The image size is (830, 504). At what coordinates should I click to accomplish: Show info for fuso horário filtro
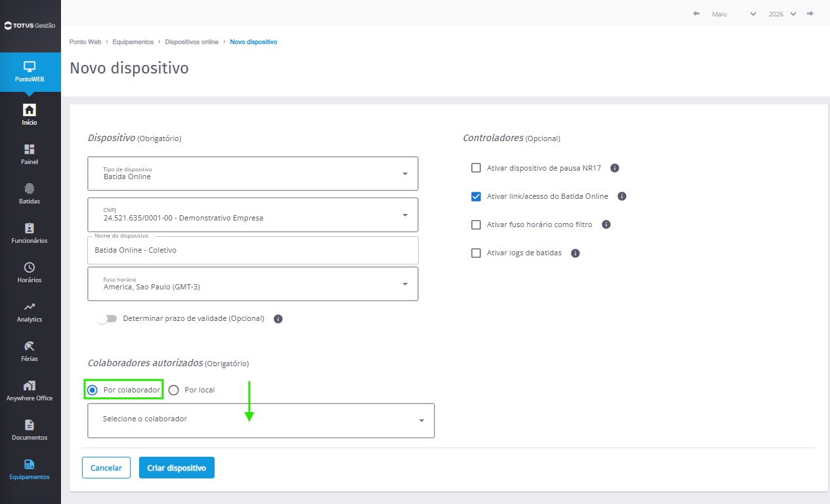click(x=606, y=224)
